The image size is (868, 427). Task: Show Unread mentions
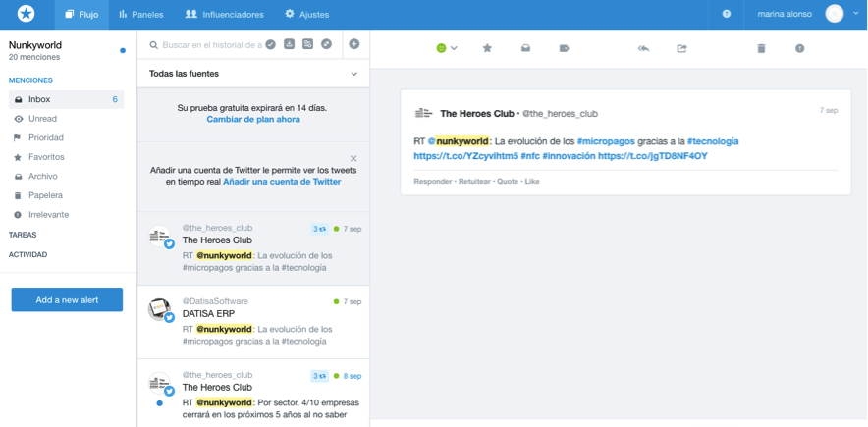pos(42,119)
